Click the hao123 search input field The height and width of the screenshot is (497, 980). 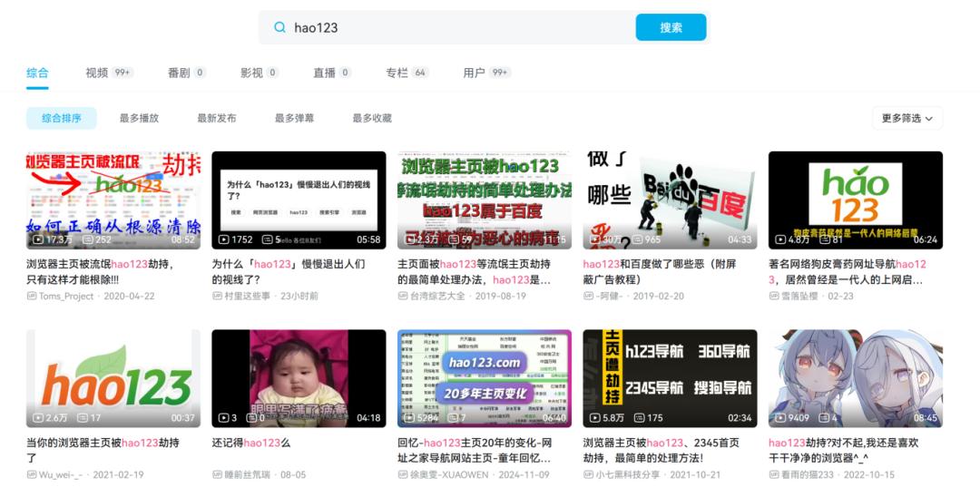coord(454,27)
